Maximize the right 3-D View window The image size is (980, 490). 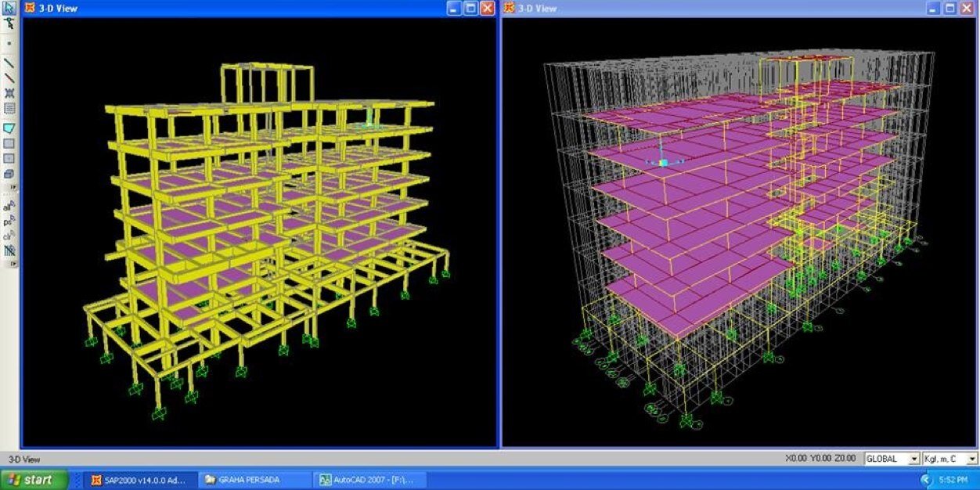[949, 8]
